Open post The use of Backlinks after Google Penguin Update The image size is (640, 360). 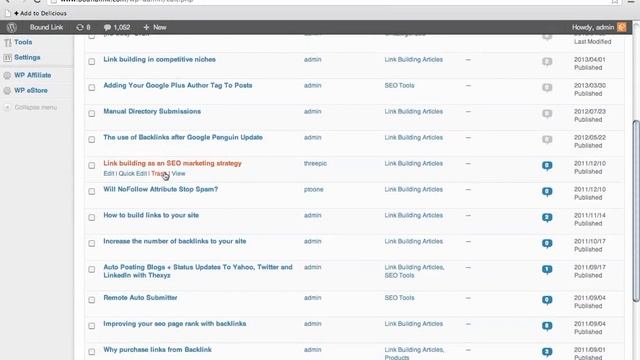point(183,138)
